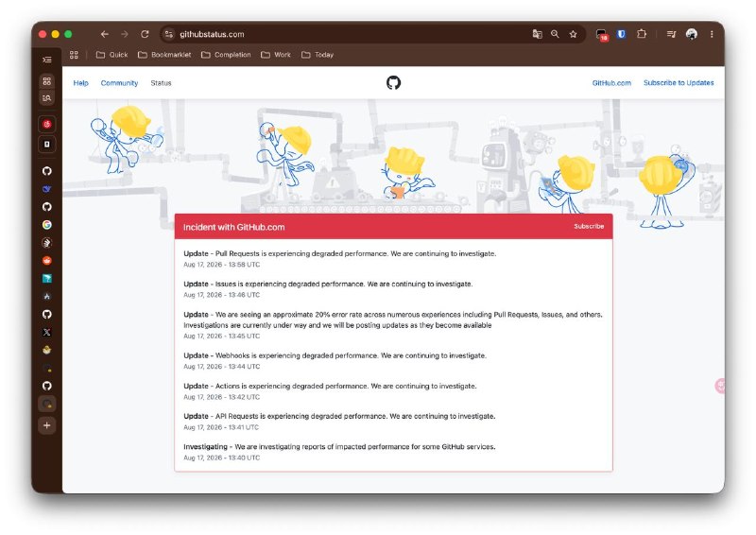This screenshot has height=535, width=756.
Task: Open the Extensions puzzle-piece menu
Action: tap(642, 34)
